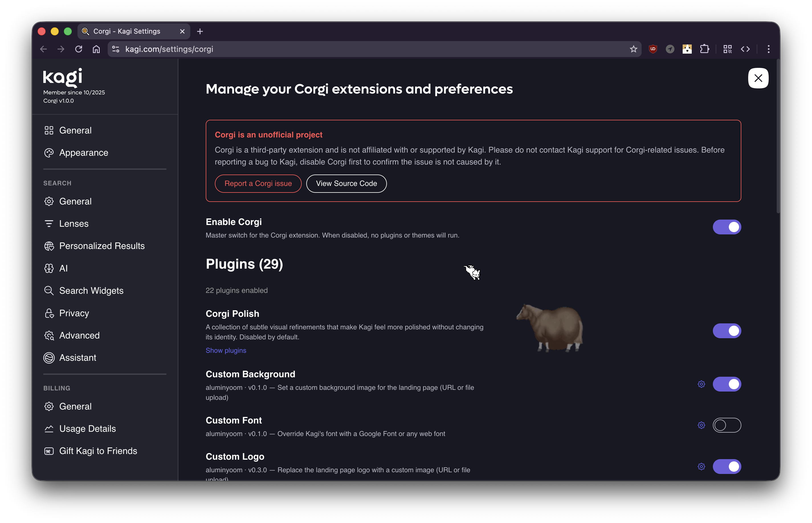This screenshot has height=523, width=812.
Task: Disable the Custom Background plugin toggle
Action: [x=727, y=384]
